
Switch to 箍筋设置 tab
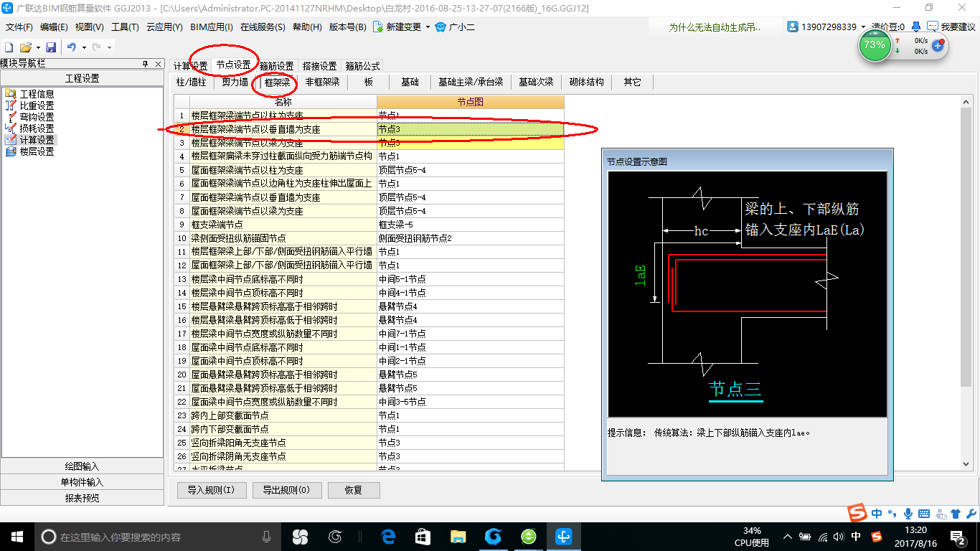(276, 65)
